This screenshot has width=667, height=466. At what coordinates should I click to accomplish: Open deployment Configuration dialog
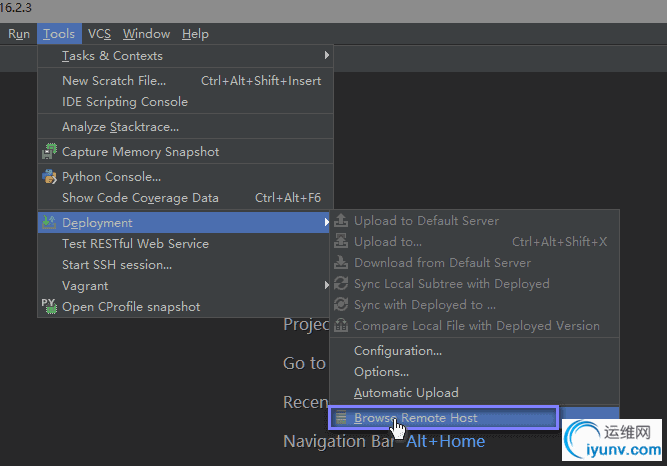point(398,351)
